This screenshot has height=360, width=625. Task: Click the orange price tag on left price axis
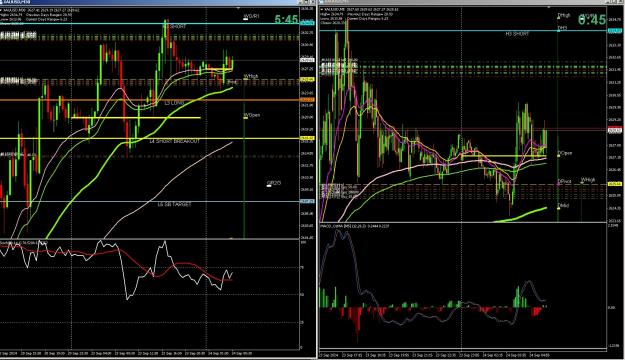click(307, 99)
